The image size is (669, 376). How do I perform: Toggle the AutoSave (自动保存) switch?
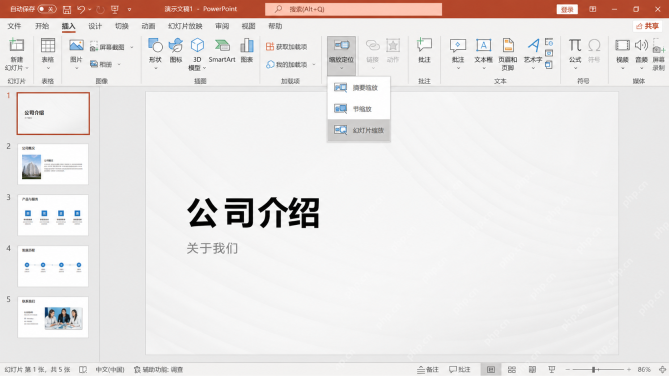tap(47, 9)
